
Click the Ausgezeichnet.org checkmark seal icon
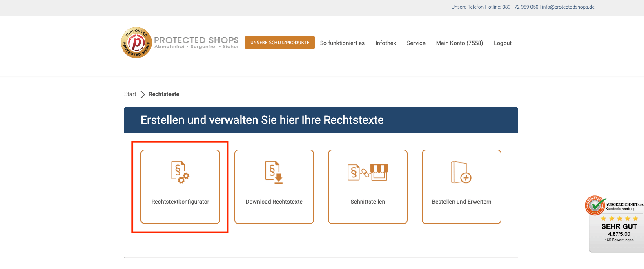(595, 205)
